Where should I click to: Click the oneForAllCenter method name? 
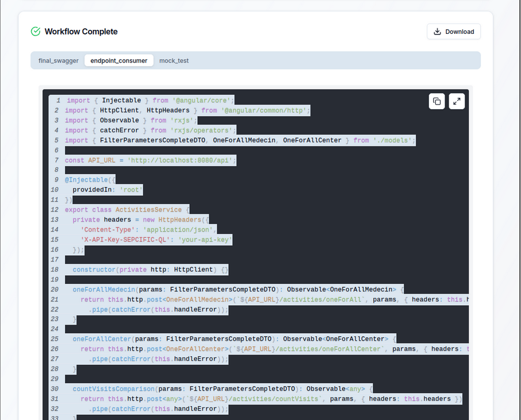102,339
